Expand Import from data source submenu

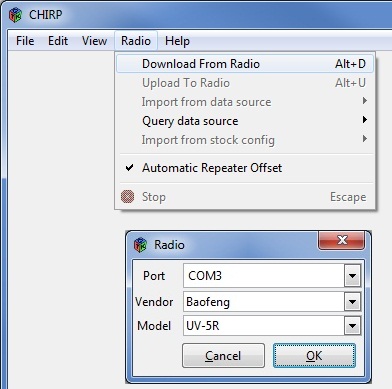pos(245,102)
